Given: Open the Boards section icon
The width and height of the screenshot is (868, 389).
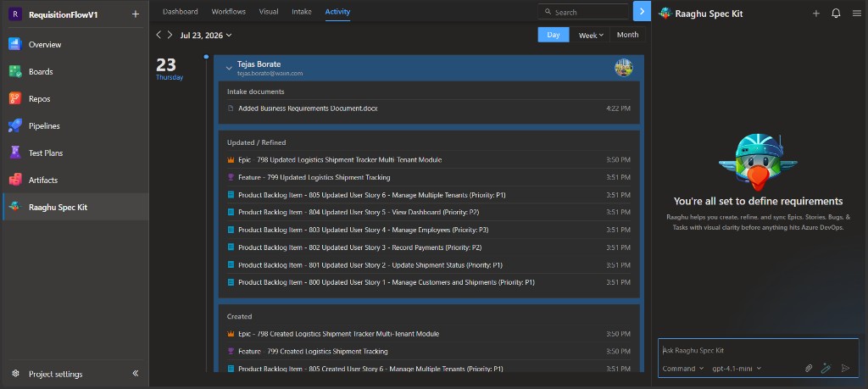Looking at the screenshot, I should [x=15, y=71].
